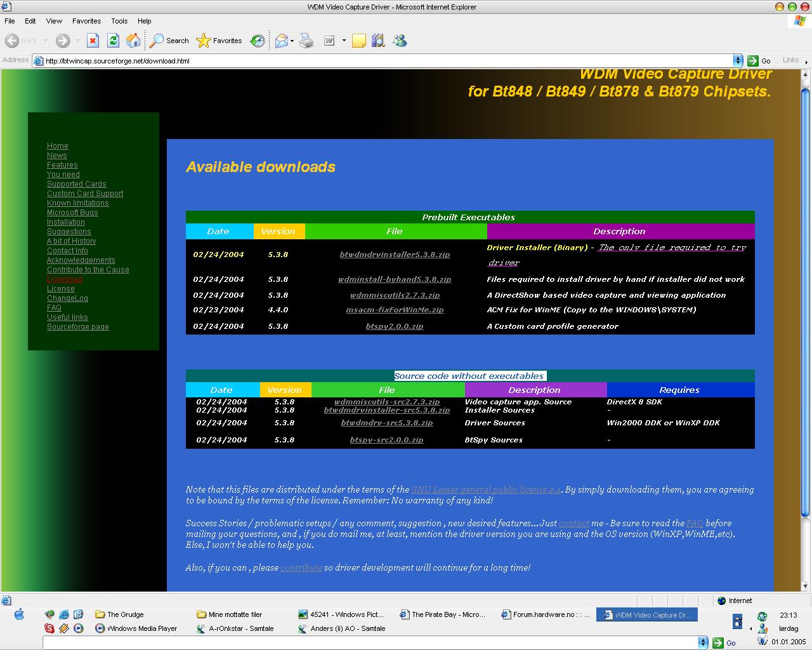Click Go button in taskbar address bar
The width and height of the screenshot is (812, 650).
(724, 642)
